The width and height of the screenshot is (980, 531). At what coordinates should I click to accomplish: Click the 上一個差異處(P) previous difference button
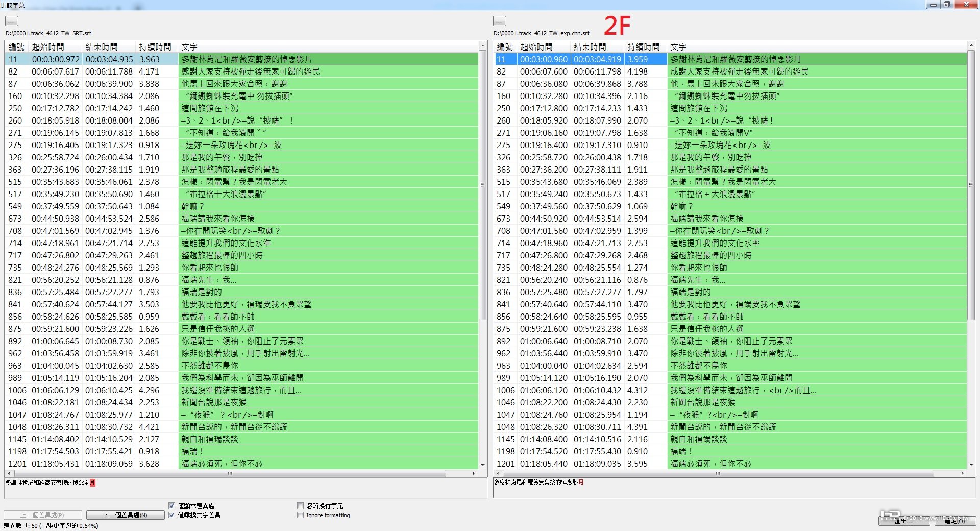point(43,515)
